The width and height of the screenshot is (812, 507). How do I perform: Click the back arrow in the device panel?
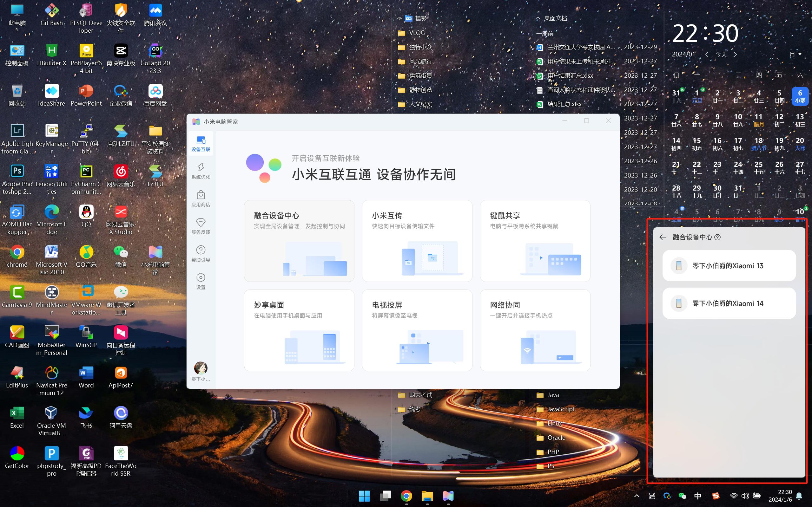tap(662, 237)
